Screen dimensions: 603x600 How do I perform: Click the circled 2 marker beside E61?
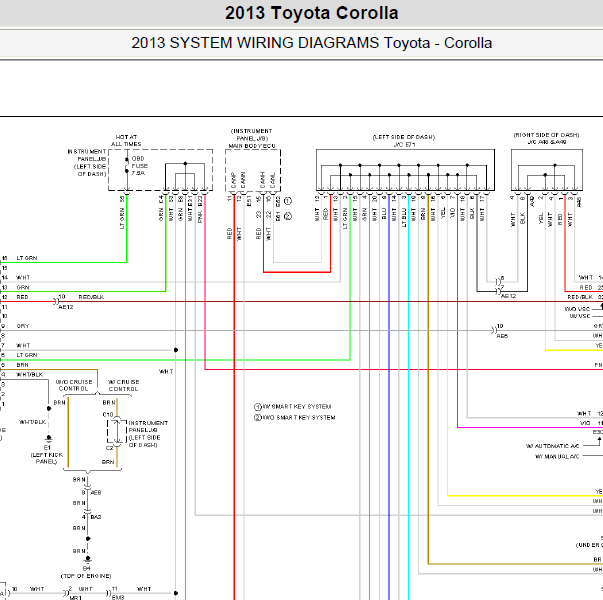[288, 216]
